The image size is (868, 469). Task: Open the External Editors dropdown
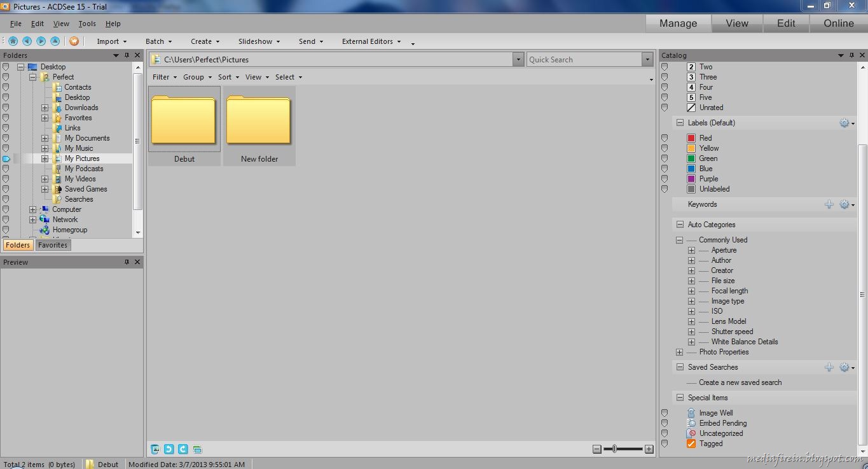click(x=371, y=41)
